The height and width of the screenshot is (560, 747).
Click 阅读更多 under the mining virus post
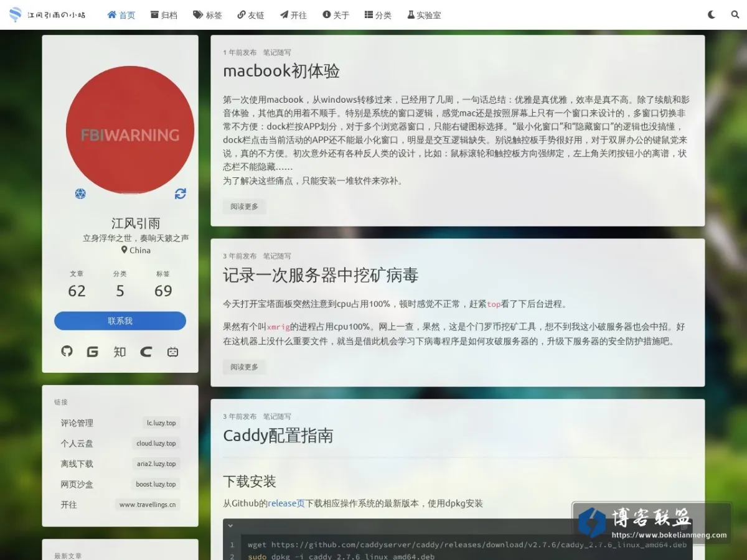coord(244,367)
